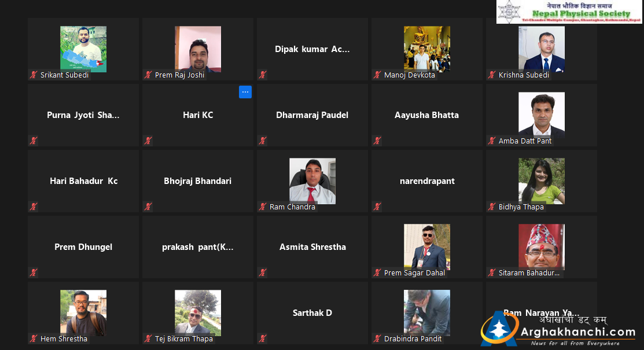Viewport: 644px width, 350px height.
Task: Click the muted mic icon on Sarthak D's tile
Action: pyautogui.click(x=263, y=338)
